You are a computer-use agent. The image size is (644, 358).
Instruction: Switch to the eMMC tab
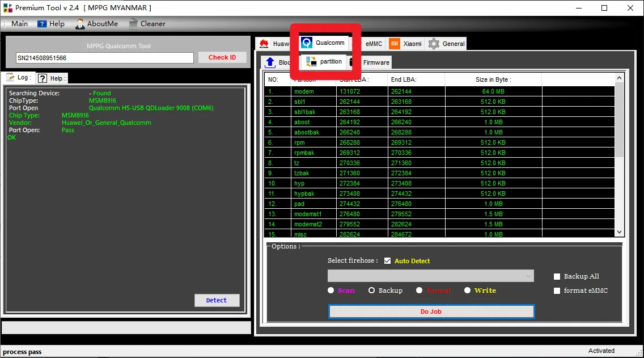(x=374, y=44)
